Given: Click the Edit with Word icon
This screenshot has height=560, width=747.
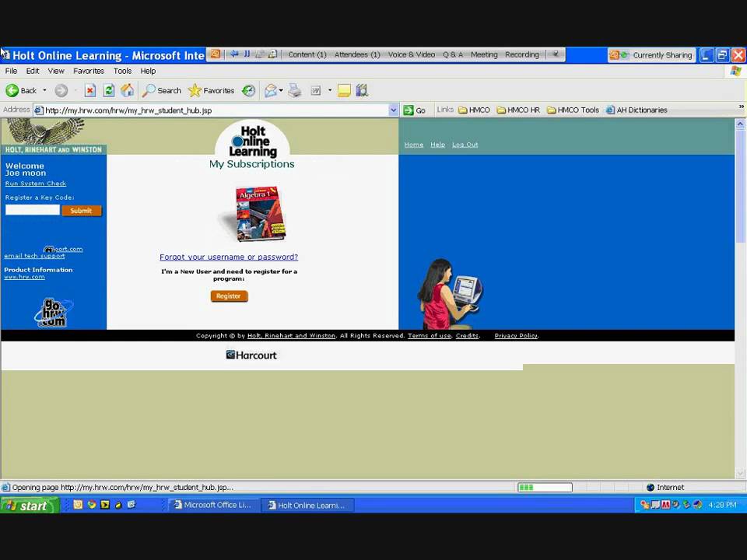Looking at the screenshot, I should click(x=315, y=90).
